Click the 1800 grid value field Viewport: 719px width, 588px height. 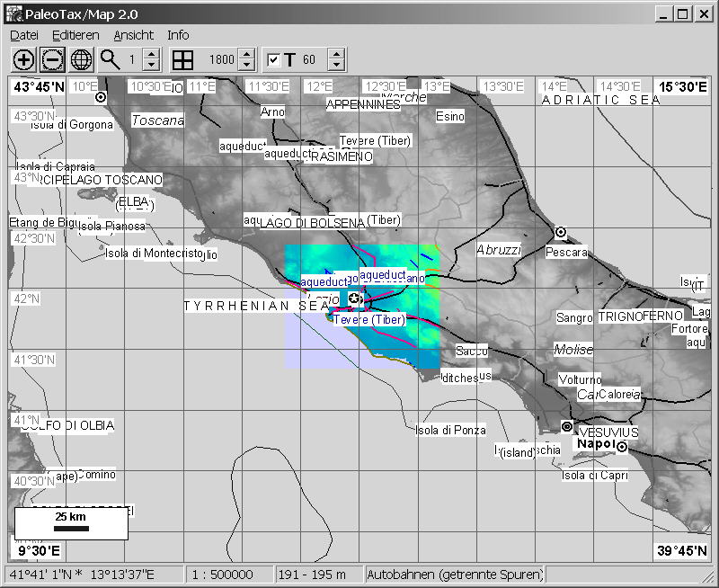[219, 60]
